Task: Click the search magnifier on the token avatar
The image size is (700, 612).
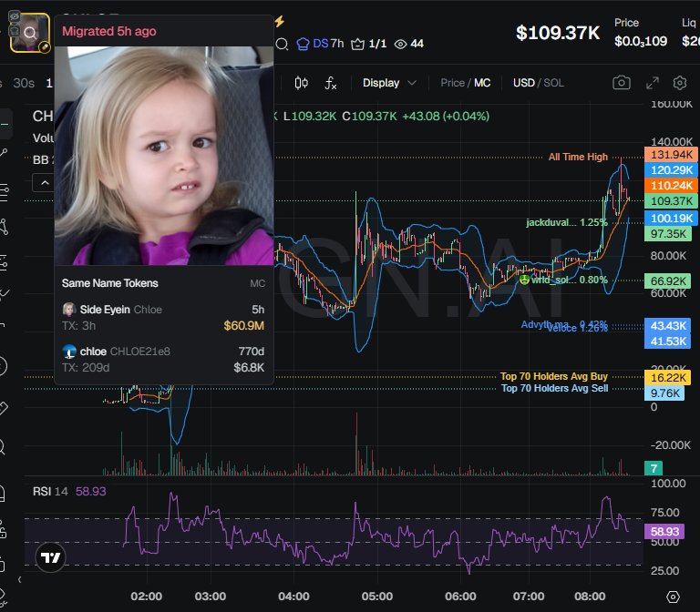Action: pyautogui.click(x=30, y=33)
